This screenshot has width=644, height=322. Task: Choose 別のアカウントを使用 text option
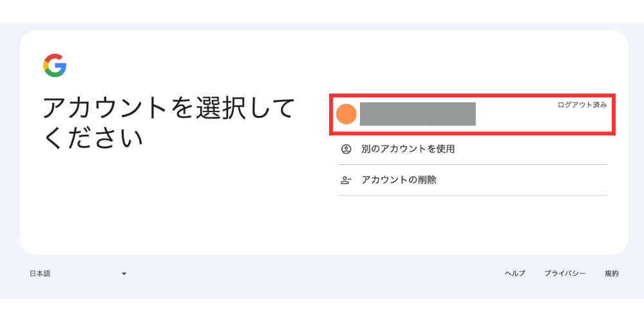click(x=408, y=149)
